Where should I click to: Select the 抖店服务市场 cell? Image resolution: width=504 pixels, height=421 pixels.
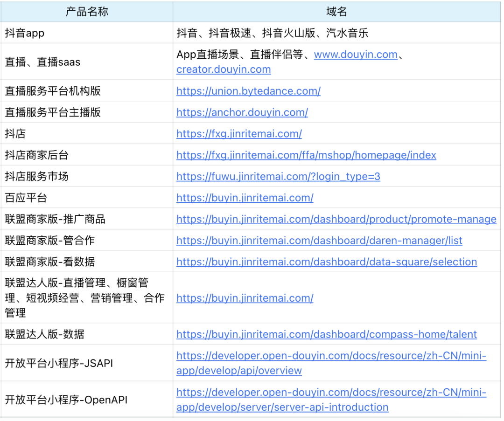pyautogui.click(x=87, y=176)
